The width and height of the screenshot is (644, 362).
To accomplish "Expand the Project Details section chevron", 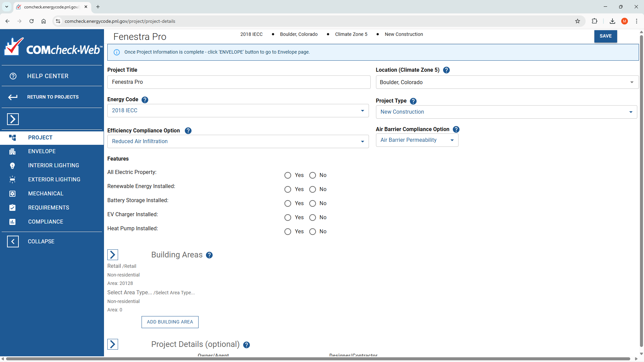I will coord(113,344).
